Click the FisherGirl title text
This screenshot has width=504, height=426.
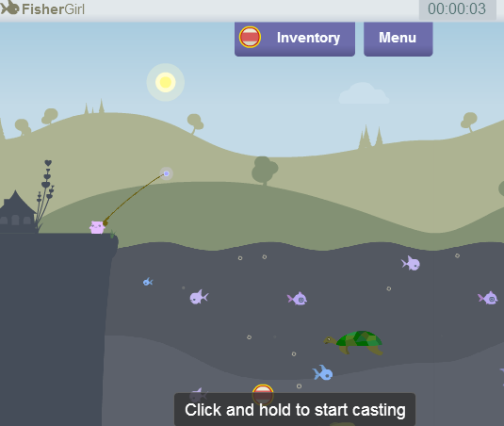[x=53, y=9]
